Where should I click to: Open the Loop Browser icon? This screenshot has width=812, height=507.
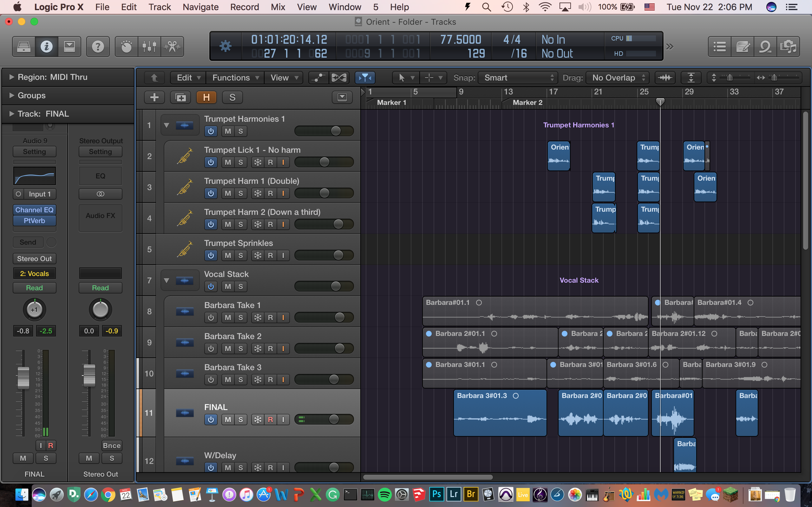765,47
